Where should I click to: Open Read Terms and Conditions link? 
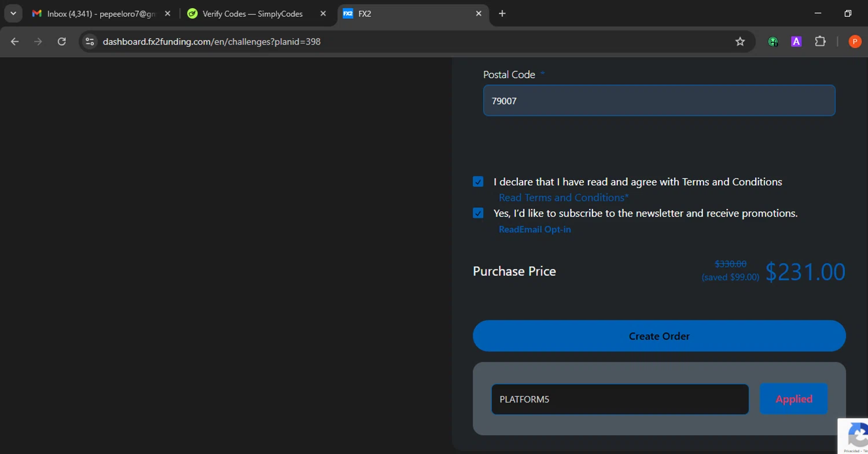pos(564,197)
